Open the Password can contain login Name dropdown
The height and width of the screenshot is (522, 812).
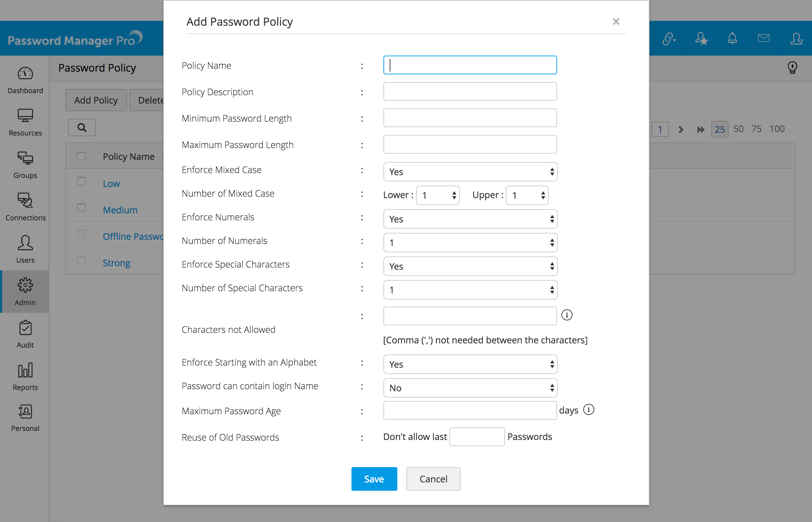pos(470,388)
